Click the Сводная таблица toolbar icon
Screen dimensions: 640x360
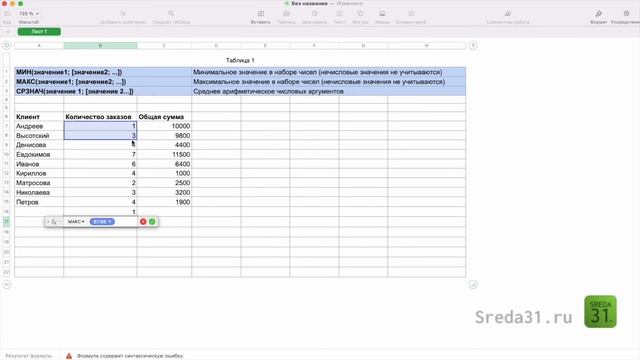(x=171, y=14)
